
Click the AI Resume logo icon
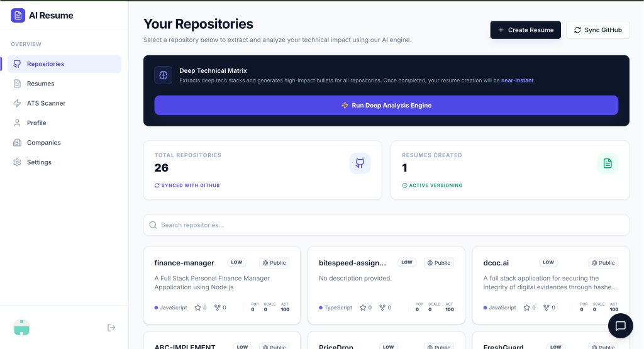(18, 16)
